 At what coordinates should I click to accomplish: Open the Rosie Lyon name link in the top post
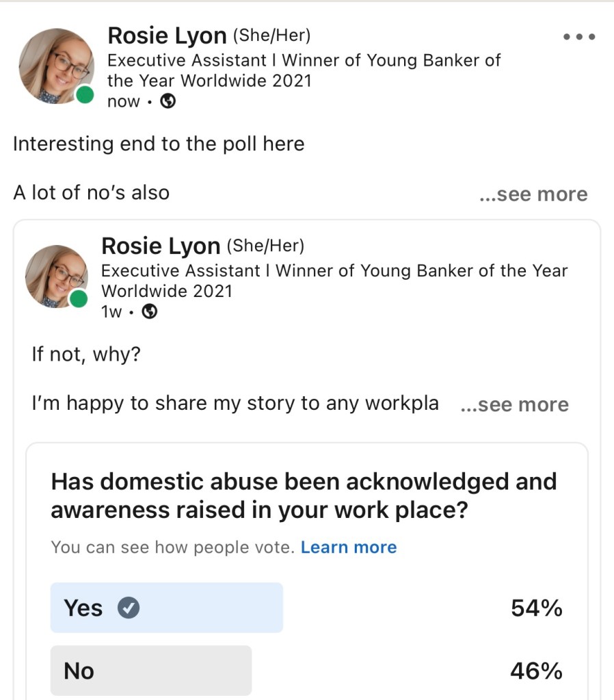click(167, 36)
